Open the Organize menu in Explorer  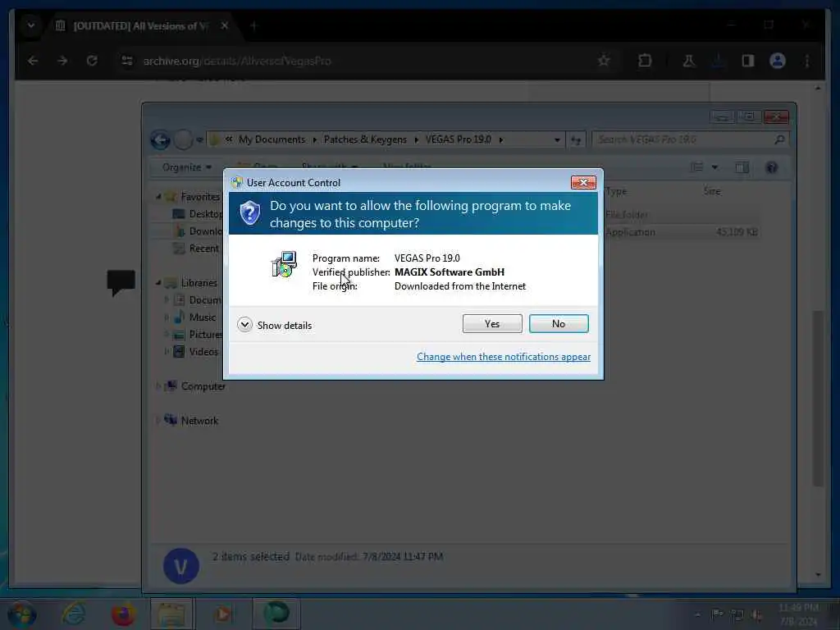pos(186,167)
